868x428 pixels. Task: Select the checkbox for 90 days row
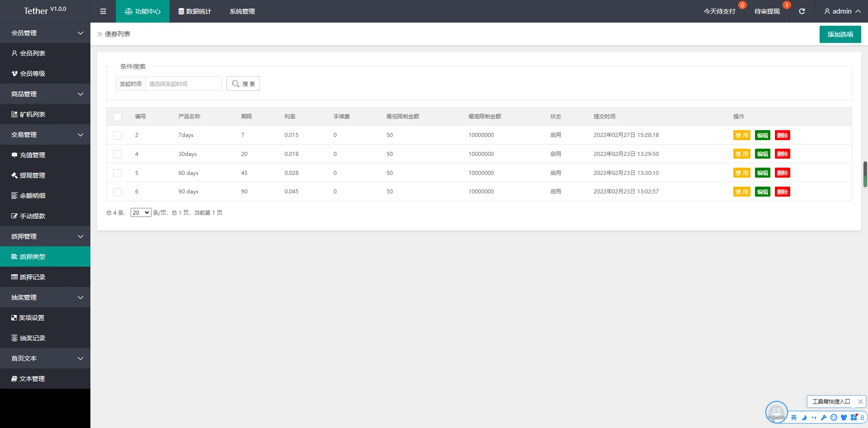tap(118, 192)
